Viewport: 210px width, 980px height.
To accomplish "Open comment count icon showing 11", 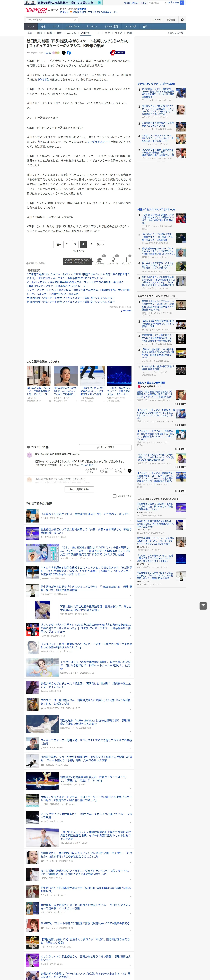I will (x=48, y=53).
